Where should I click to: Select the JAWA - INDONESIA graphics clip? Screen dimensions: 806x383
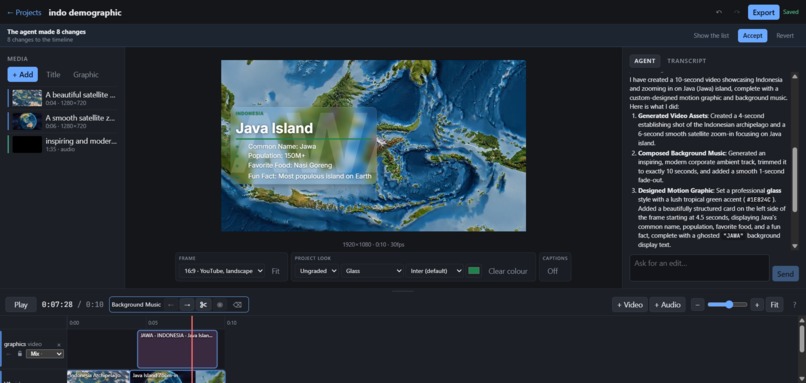[x=177, y=349]
